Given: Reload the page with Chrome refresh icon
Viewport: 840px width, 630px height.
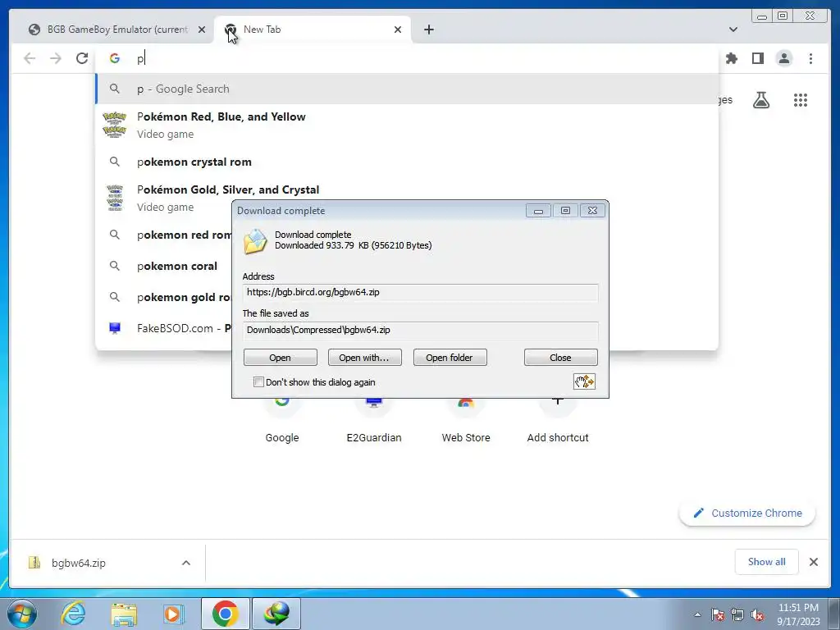Looking at the screenshot, I should point(81,58).
